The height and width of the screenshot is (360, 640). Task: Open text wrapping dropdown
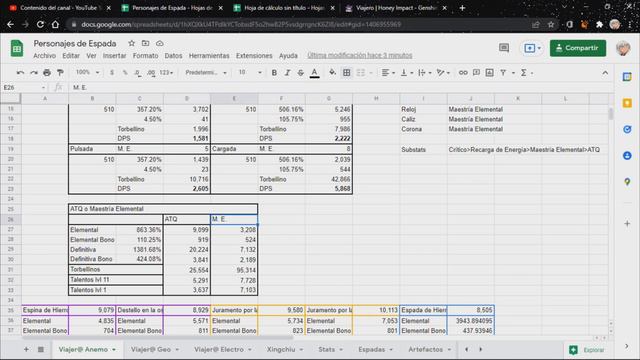(x=425, y=73)
